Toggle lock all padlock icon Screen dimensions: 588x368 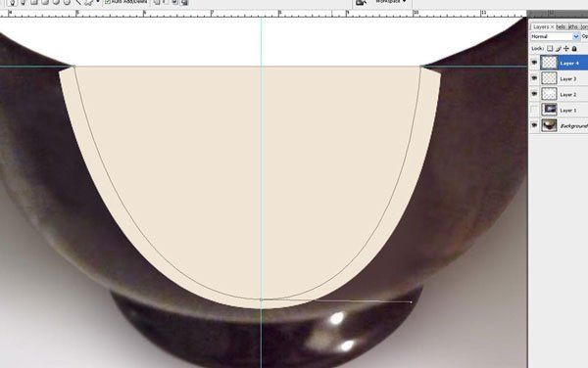tap(574, 49)
